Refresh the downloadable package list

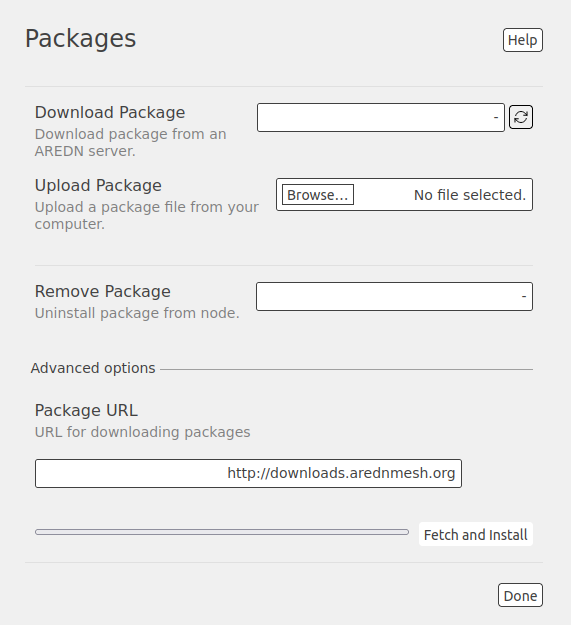point(521,117)
